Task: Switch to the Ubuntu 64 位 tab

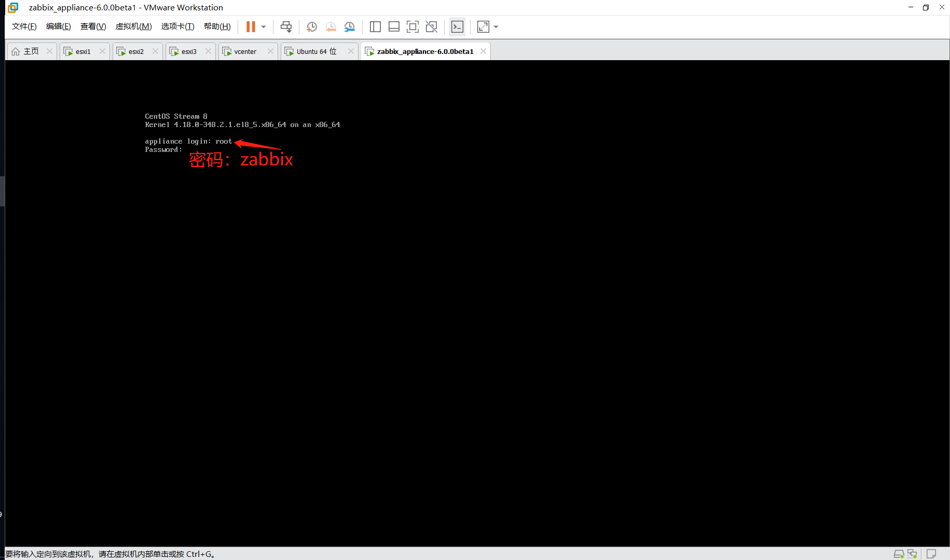Action: point(314,51)
